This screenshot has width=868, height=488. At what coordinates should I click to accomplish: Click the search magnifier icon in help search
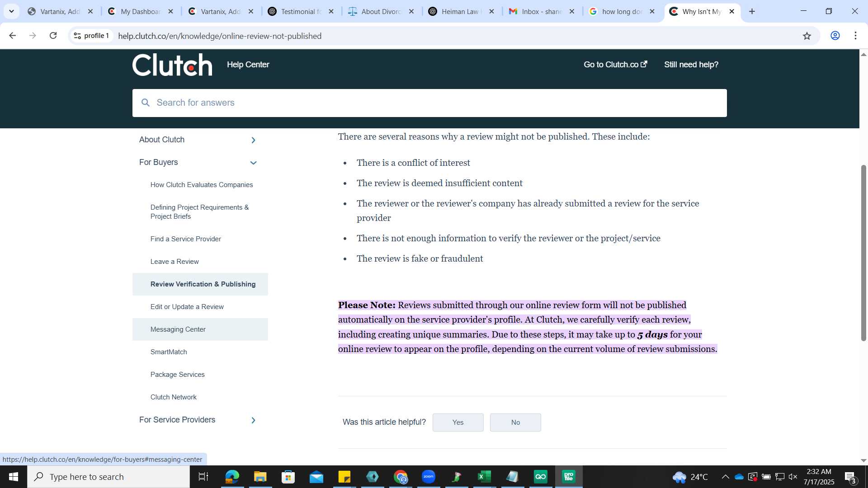146,103
